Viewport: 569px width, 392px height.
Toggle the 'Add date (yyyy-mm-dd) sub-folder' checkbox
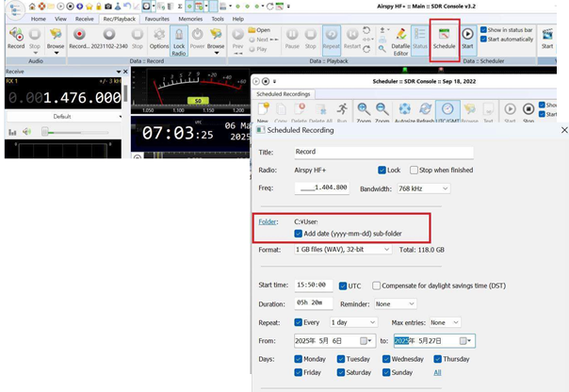(300, 234)
